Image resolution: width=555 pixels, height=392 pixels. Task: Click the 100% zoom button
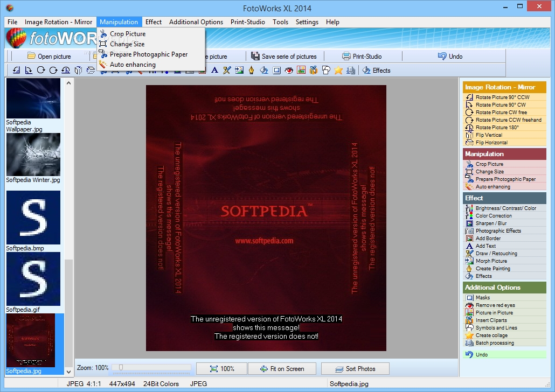click(x=222, y=369)
